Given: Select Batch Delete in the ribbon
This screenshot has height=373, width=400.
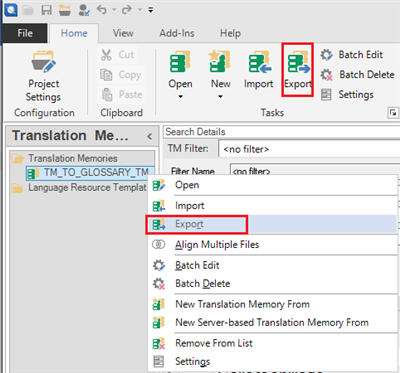Looking at the screenshot, I should (x=357, y=75).
